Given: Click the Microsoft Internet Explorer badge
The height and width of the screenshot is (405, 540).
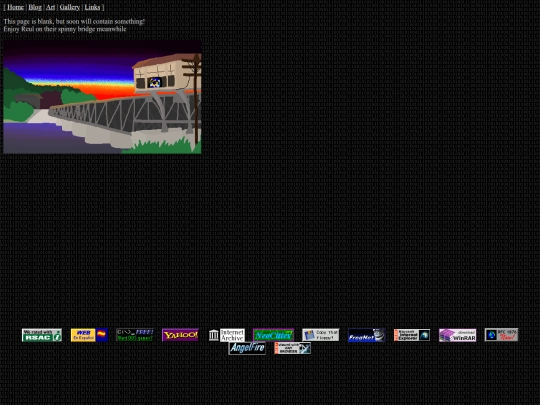Looking at the screenshot, I should [x=412, y=335].
